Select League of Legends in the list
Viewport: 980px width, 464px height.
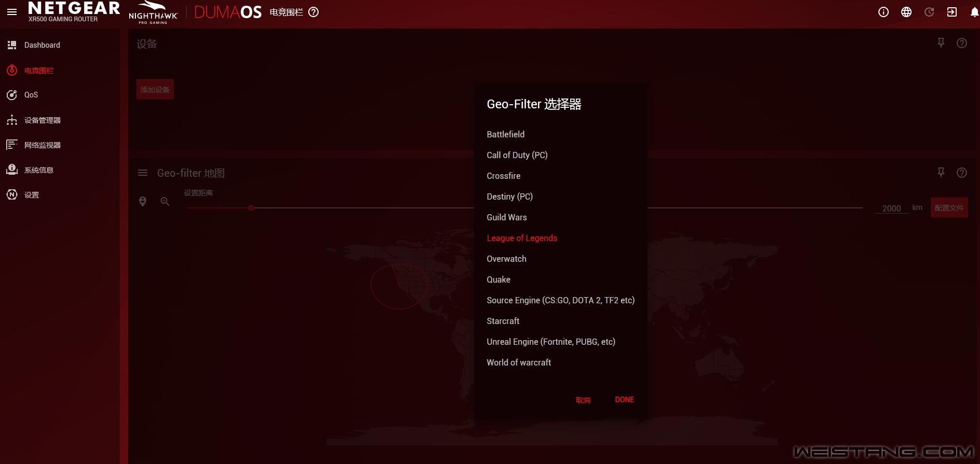(x=521, y=238)
